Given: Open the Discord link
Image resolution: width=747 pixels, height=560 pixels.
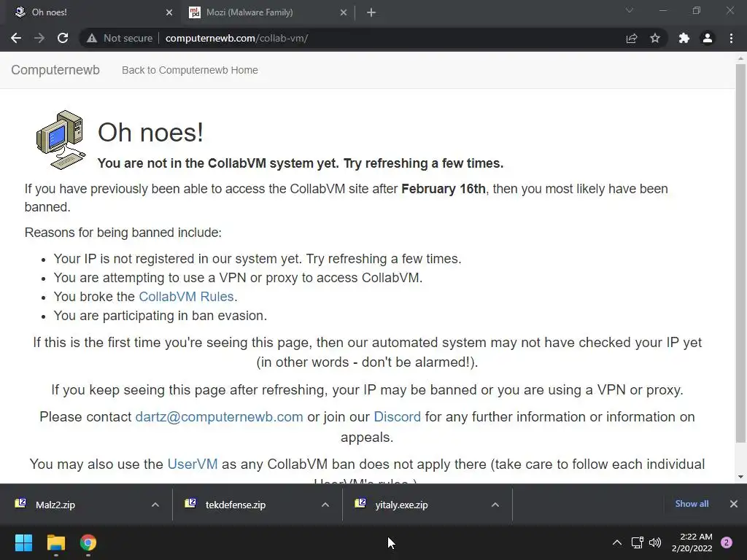Looking at the screenshot, I should 397,417.
